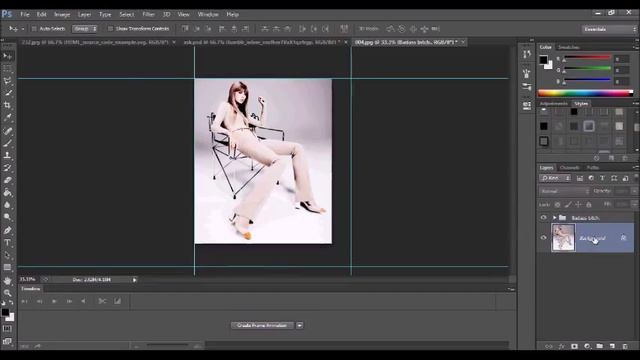Select the Move tool in the toolbox
The image size is (640, 360).
pyautogui.click(x=7, y=56)
